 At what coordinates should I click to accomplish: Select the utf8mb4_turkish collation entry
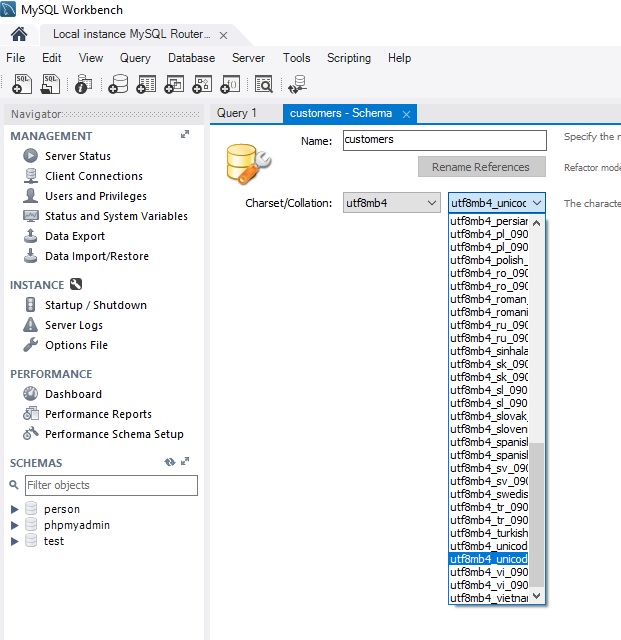point(489,533)
